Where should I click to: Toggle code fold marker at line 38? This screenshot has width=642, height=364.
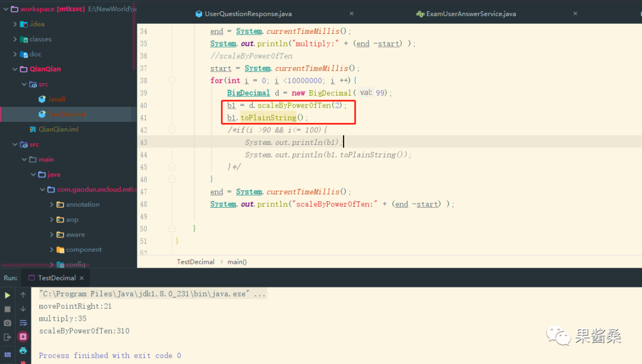[172, 81]
